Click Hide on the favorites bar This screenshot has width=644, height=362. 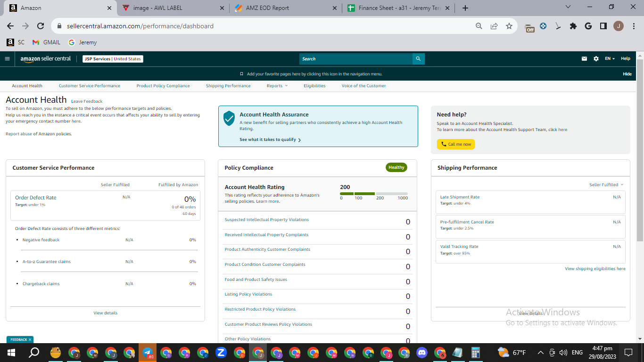627,74
